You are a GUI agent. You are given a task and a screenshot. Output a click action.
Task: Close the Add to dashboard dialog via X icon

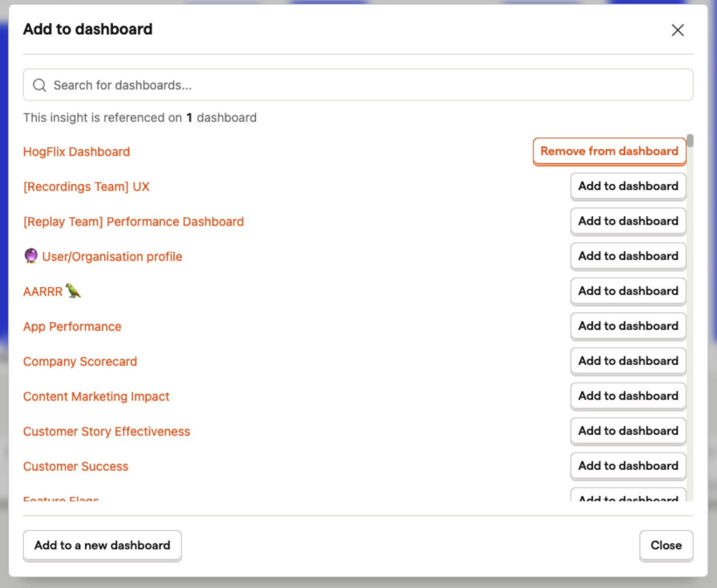click(x=677, y=30)
